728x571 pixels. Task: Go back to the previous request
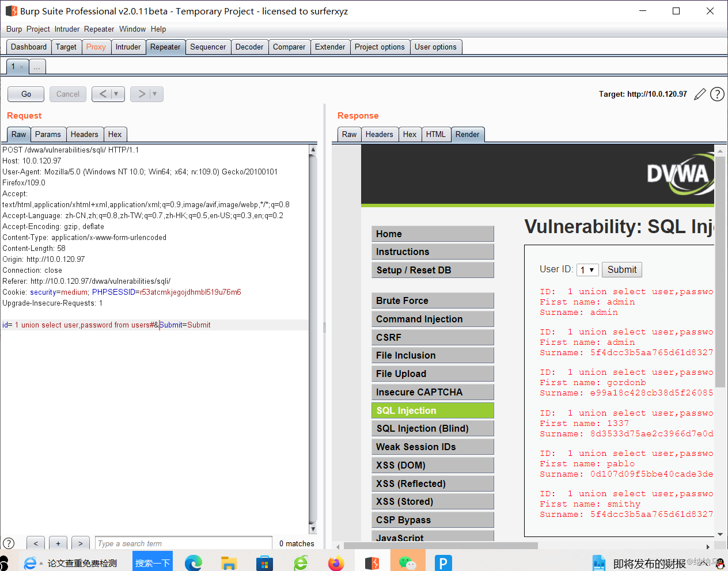[x=103, y=94]
